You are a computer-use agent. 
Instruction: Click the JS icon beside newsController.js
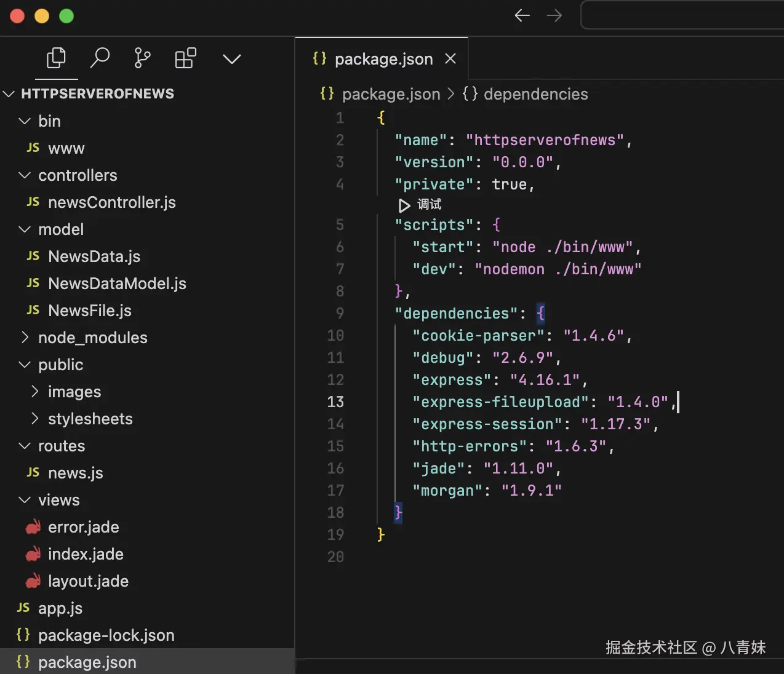[33, 202]
